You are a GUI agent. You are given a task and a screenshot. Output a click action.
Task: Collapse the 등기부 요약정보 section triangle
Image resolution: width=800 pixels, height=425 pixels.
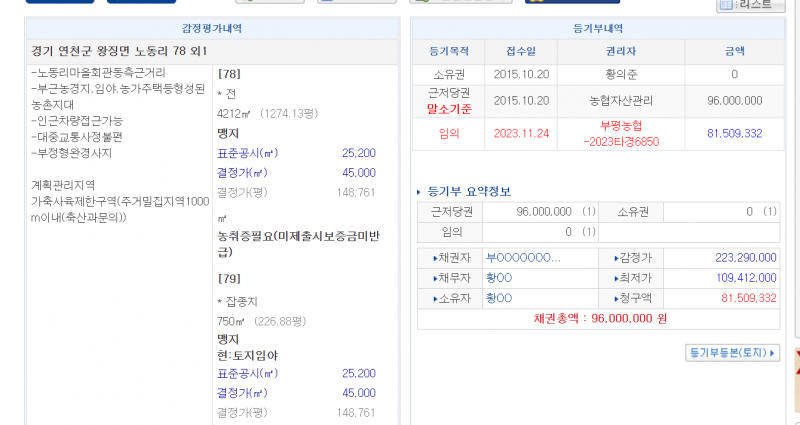tap(419, 192)
